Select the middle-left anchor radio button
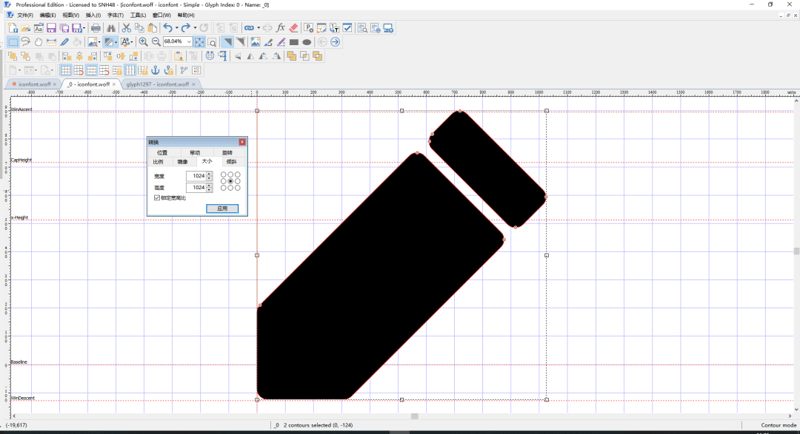The image size is (800, 434). [x=223, y=181]
